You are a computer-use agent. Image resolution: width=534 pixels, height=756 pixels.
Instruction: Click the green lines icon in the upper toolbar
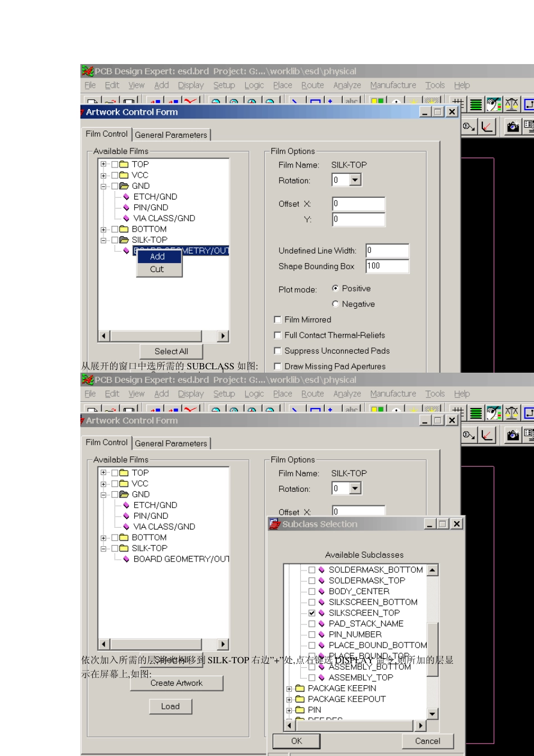(x=476, y=105)
